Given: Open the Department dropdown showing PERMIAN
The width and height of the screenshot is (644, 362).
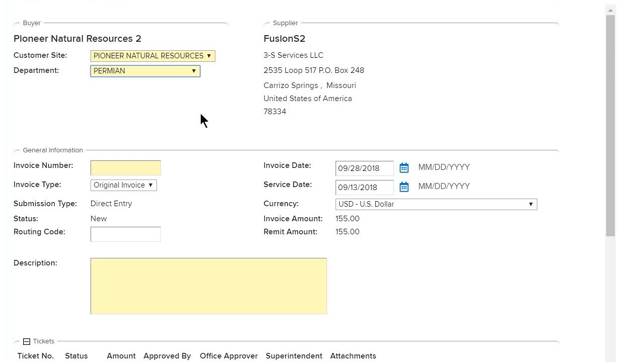Looking at the screenshot, I should 145,71.
